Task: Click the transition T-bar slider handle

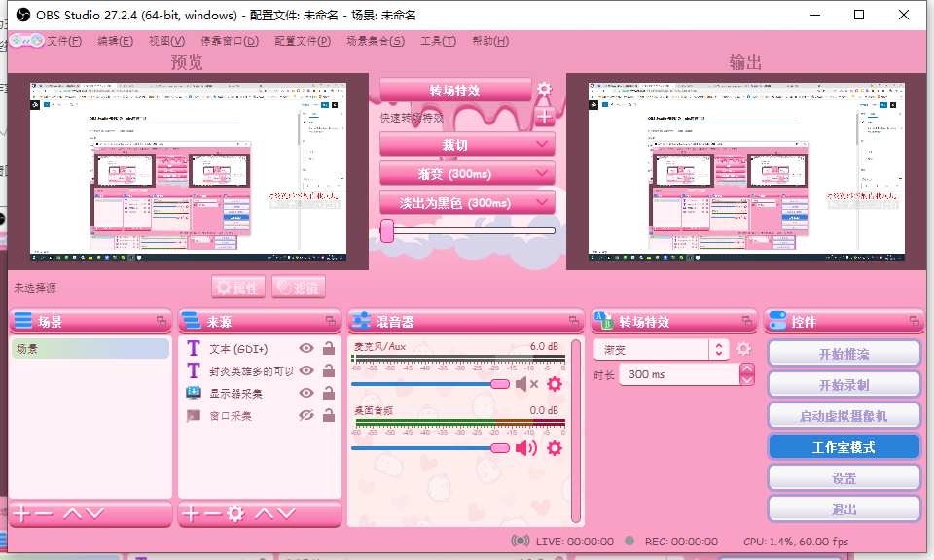Action: pyautogui.click(x=387, y=231)
